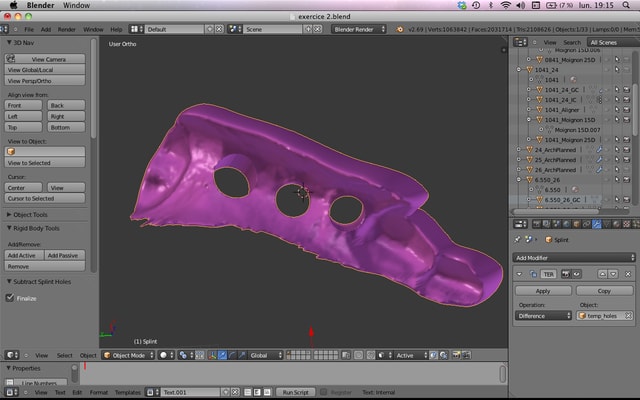Toggle the Register checkbox in text editor
This screenshot has width=640, height=400.
(x=323, y=392)
